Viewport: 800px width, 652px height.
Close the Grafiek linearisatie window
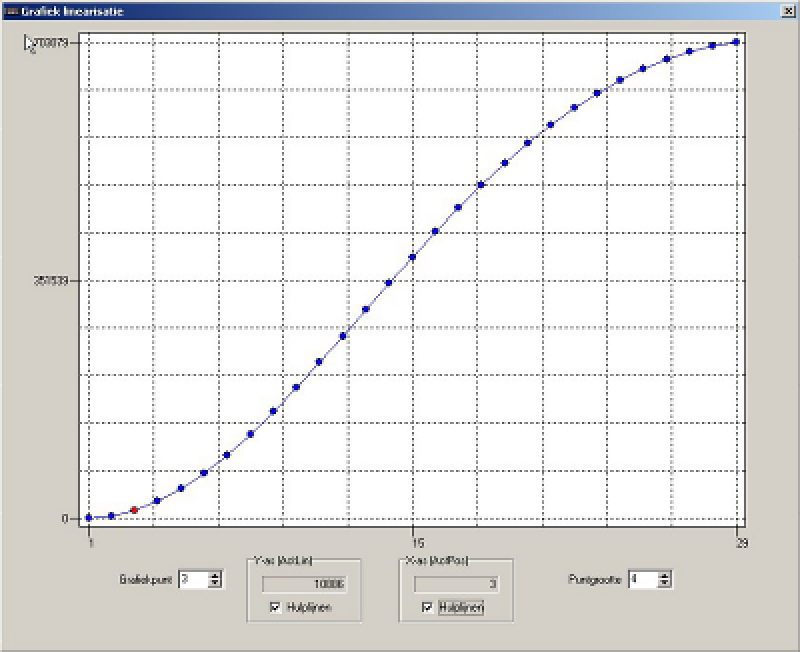[787, 10]
